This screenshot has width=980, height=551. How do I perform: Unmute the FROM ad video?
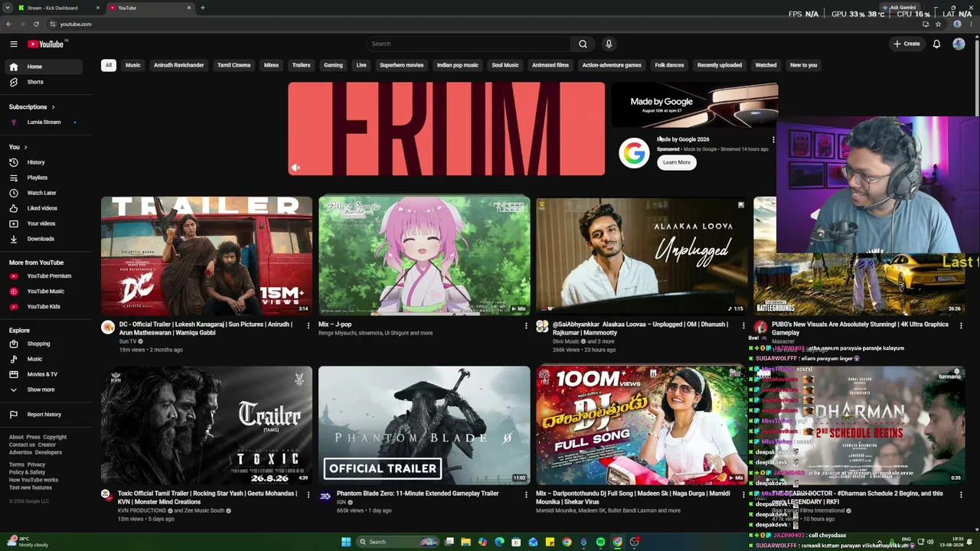tap(296, 168)
